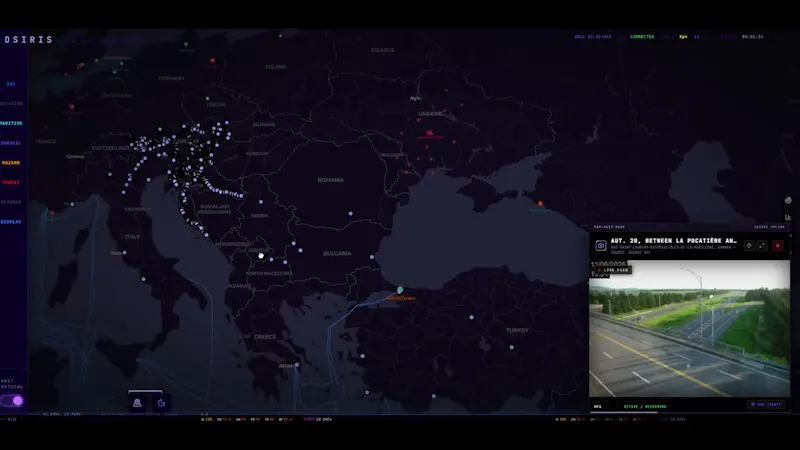Locate the camera with the pin icon

(749, 245)
